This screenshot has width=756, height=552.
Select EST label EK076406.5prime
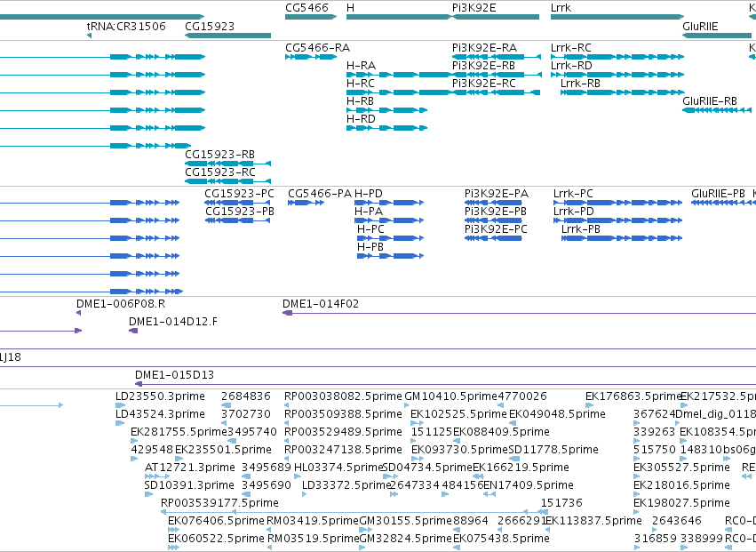click(217, 521)
